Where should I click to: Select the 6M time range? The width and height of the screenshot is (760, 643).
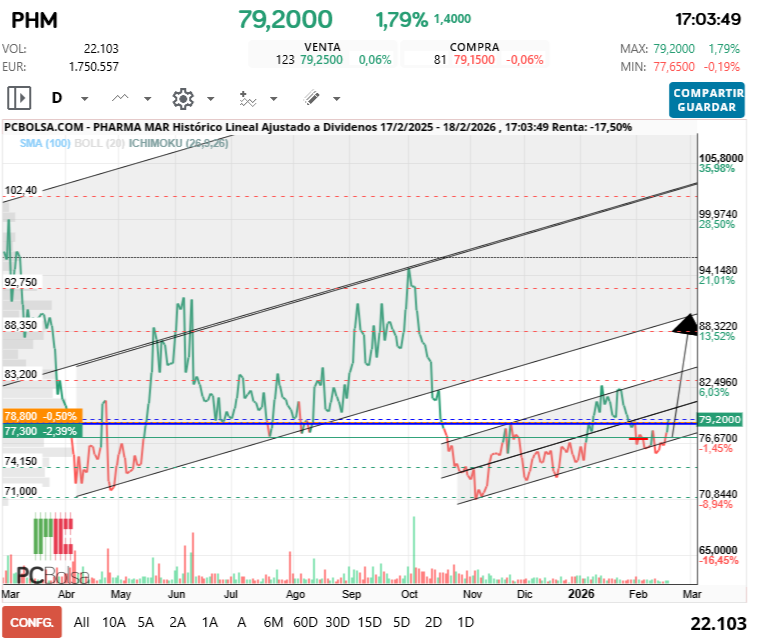(x=273, y=622)
